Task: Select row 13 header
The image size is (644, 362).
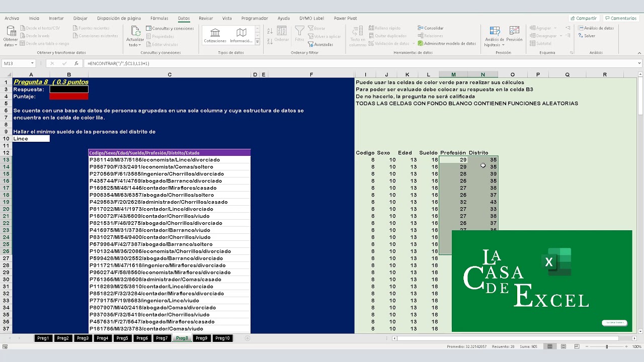Action: tap(6, 160)
